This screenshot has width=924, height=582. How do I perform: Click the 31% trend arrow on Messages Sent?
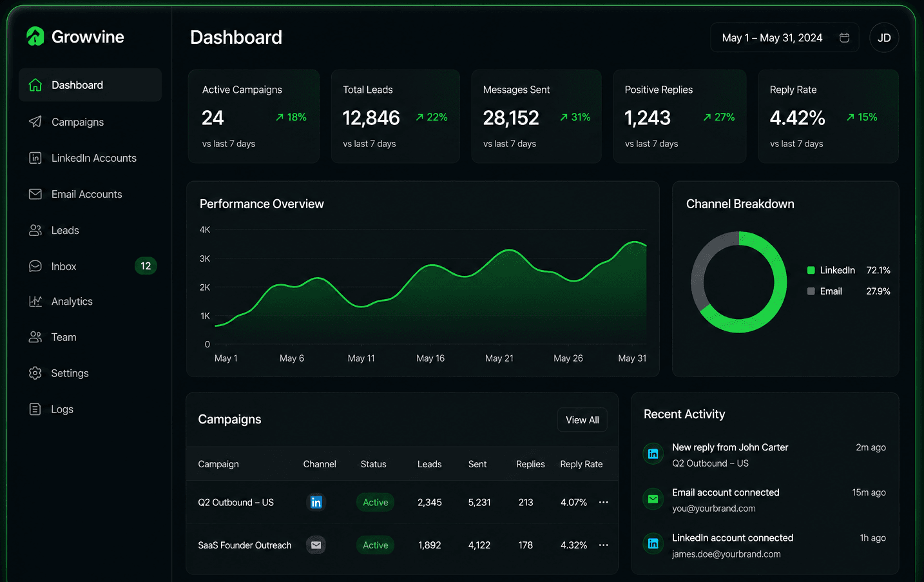point(564,117)
